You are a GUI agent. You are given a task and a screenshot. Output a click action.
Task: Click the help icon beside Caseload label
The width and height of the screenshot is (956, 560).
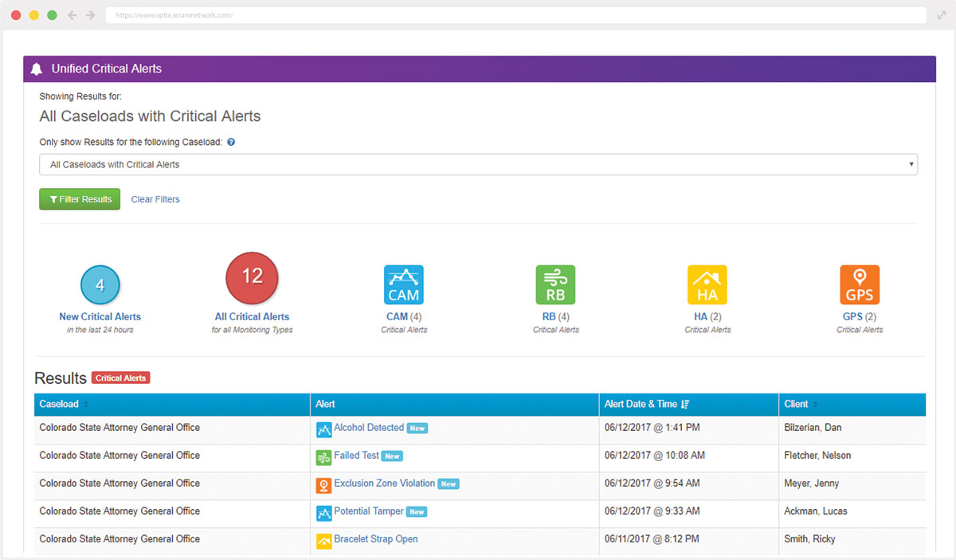pyautogui.click(x=231, y=142)
